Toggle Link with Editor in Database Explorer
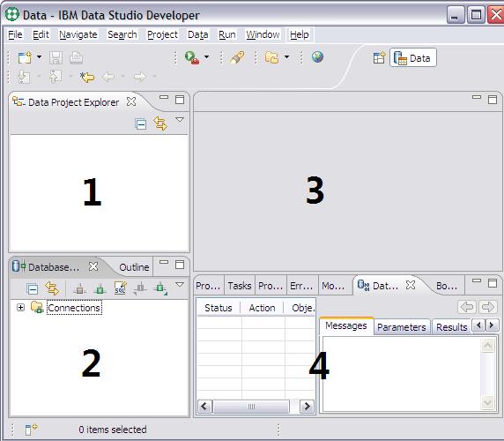504x441 pixels. [52, 288]
